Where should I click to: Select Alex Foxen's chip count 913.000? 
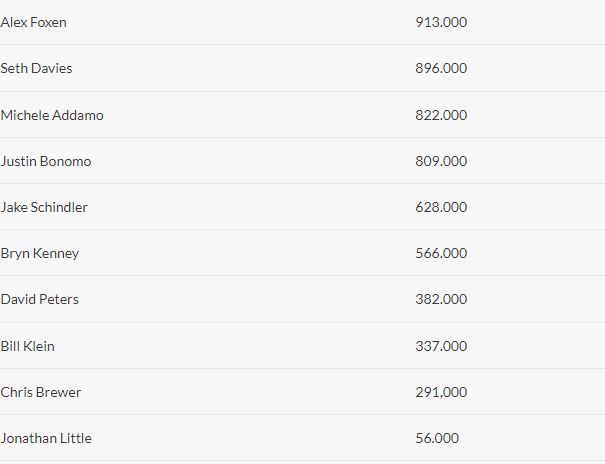tap(441, 22)
